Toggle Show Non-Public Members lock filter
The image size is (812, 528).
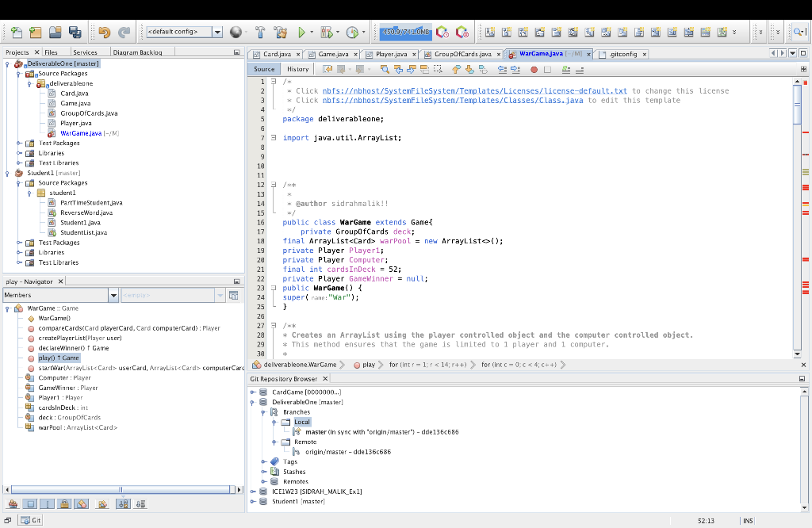pyautogui.click(x=65, y=503)
